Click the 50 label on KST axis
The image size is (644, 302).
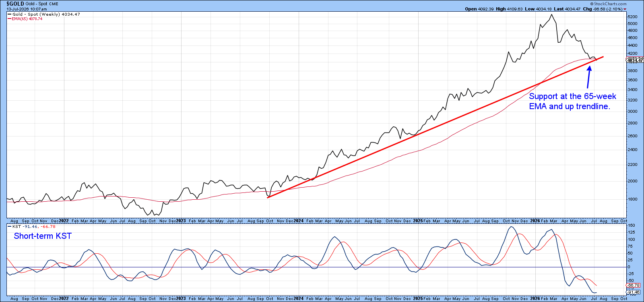point(630,253)
